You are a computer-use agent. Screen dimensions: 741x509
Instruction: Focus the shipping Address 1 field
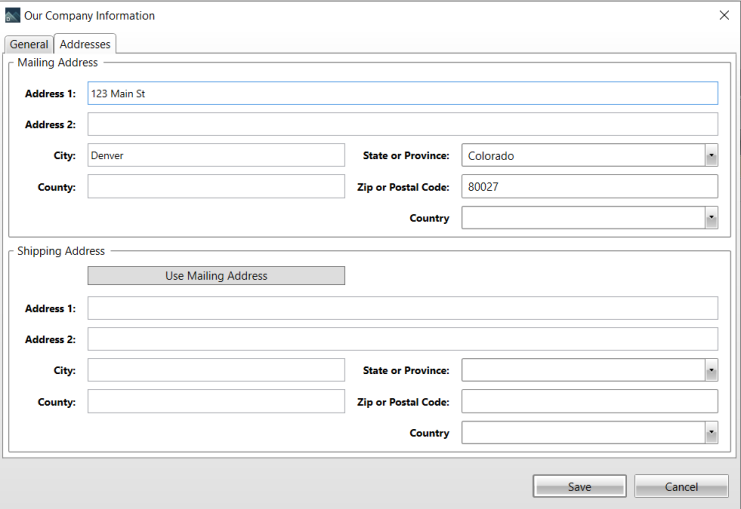click(403, 308)
